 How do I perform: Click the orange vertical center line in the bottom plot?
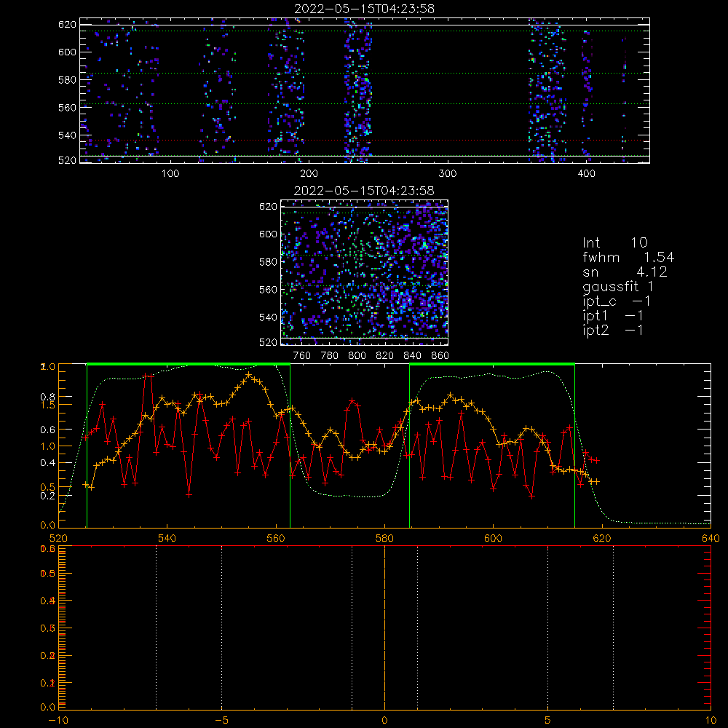pos(384,628)
